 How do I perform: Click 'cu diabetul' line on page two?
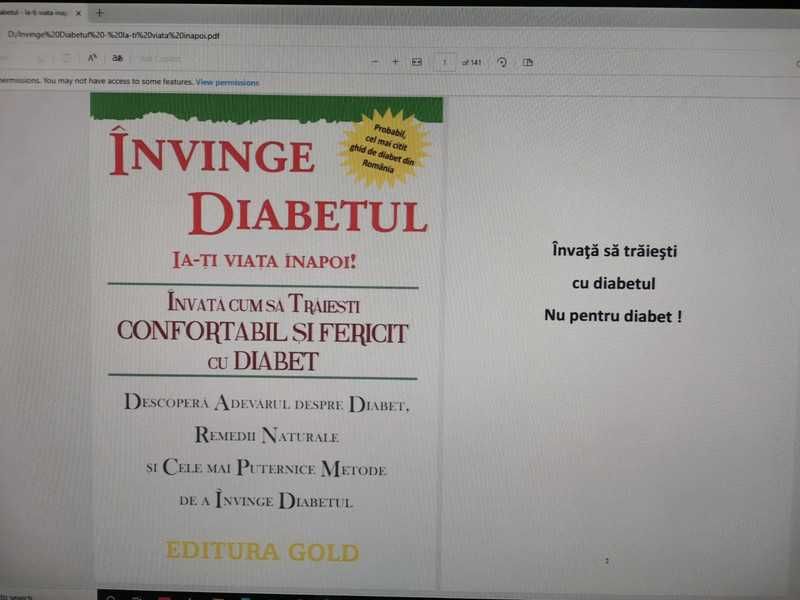point(614,283)
